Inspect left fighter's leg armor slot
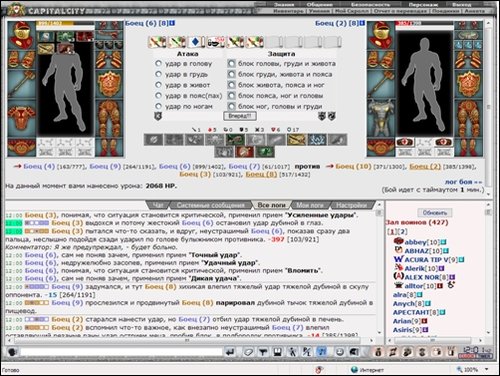500x376 pixels. click(x=109, y=118)
